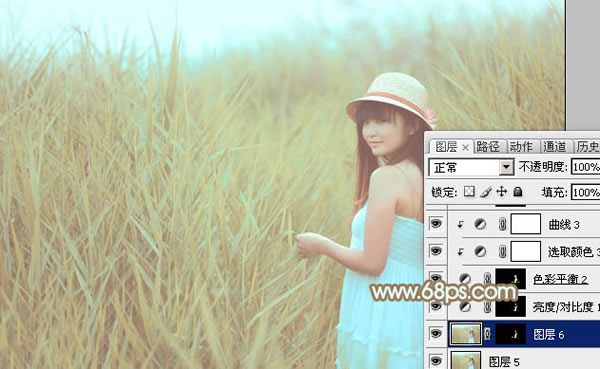Screen dimensions: 600x369
Task: Select the 色彩平衡 2 layer name
Action: pyautogui.click(x=560, y=279)
